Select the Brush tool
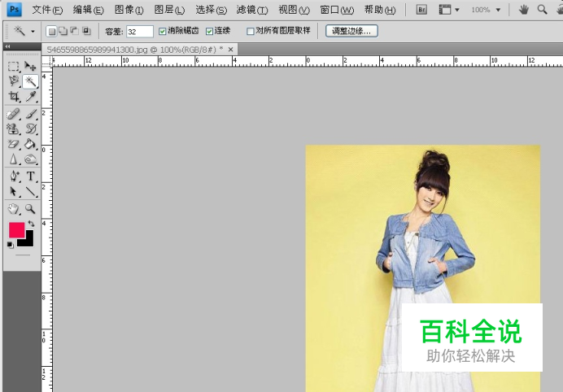Viewport: 563px width, 392px height. [x=31, y=114]
